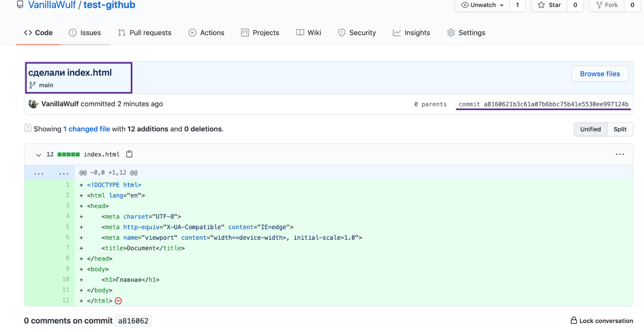644x332 pixels.
Task: Switch diff view to Unified
Action: [590, 129]
